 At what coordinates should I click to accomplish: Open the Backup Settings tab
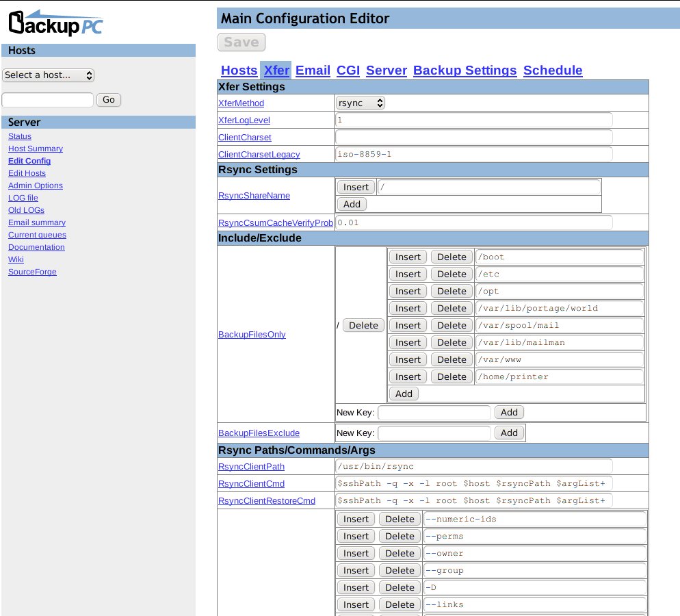pyautogui.click(x=465, y=70)
